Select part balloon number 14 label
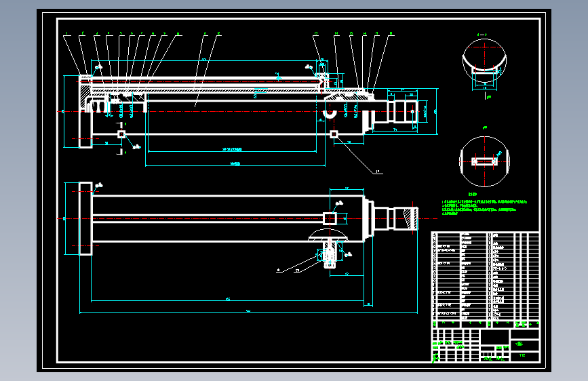Screen dimensions: 588x381 tap(336, 34)
